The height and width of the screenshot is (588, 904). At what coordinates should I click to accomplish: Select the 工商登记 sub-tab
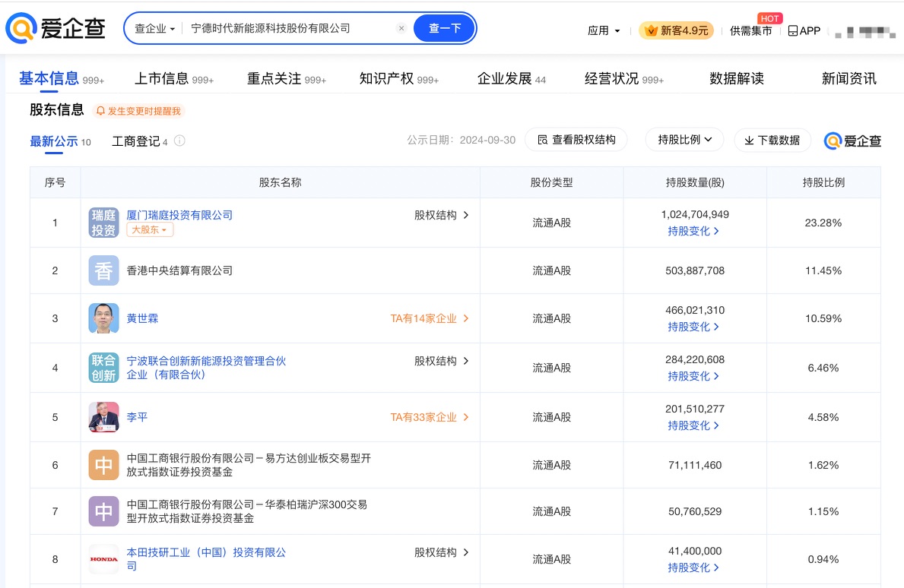coord(140,141)
